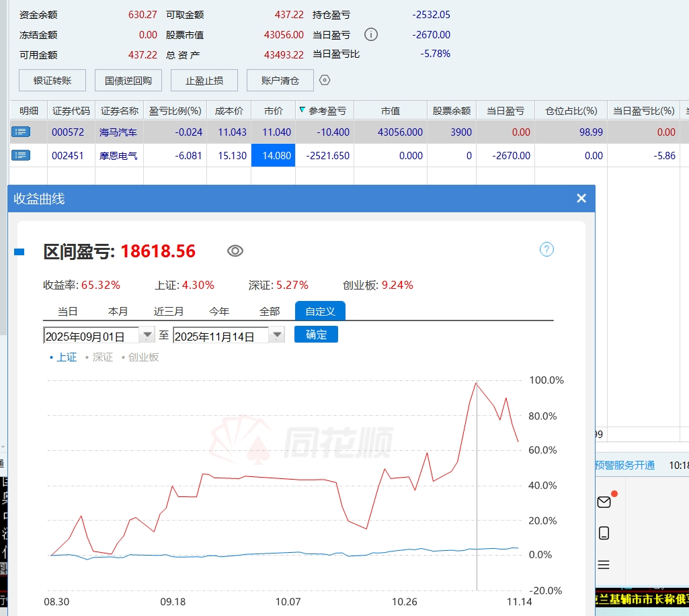Switch to the 近三月 tab
This screenshot has width=689, height=616.
click(x=169, y=311)
